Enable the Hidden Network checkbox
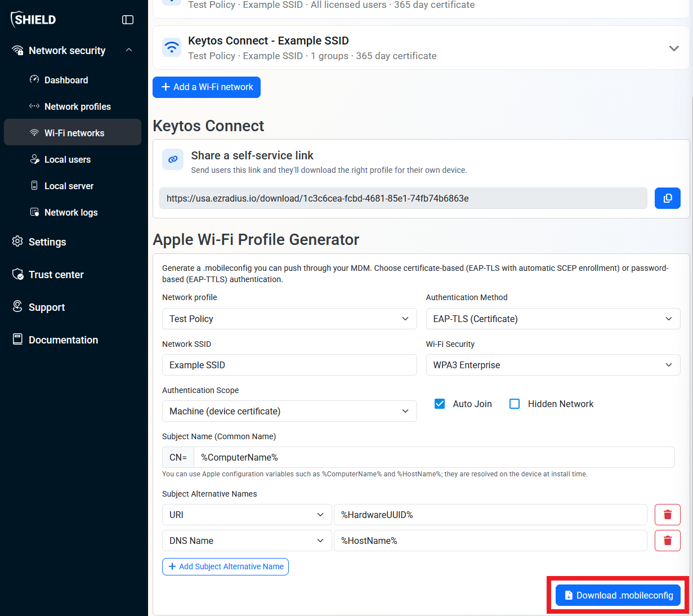Image resolution: width=693 pixels, height=616 pixels. tap(515, 404)
